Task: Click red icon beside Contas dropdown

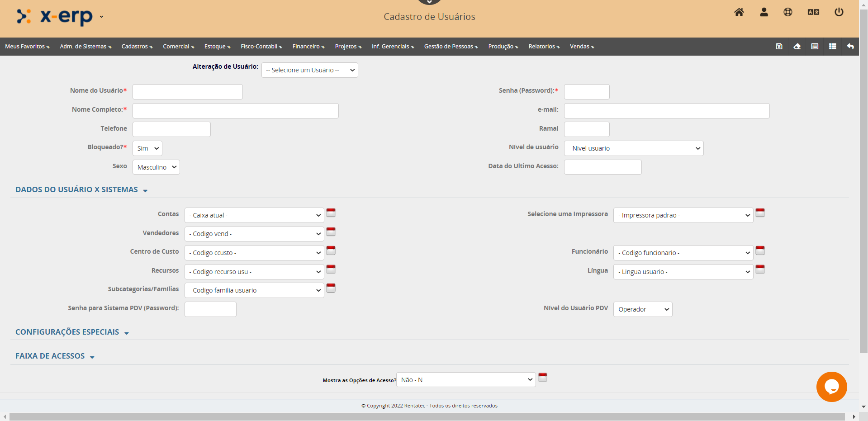Action: pos(331,213)
